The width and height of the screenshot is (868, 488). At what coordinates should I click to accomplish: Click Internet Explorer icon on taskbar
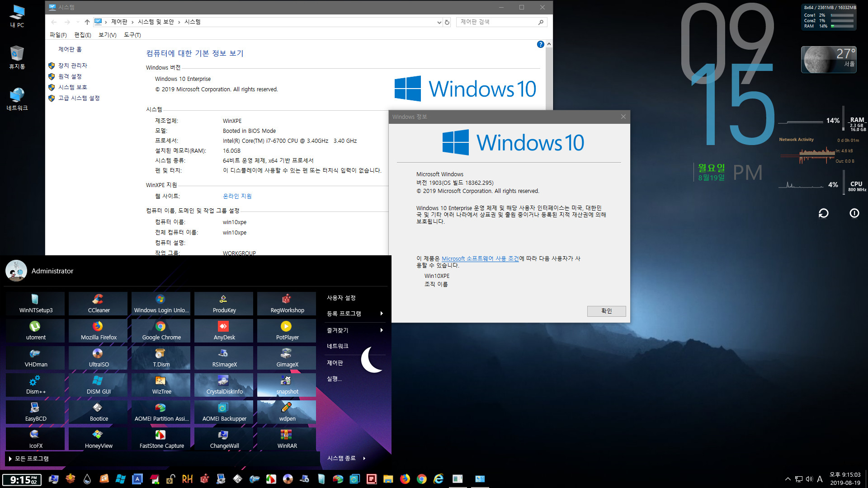pos(439,479)
